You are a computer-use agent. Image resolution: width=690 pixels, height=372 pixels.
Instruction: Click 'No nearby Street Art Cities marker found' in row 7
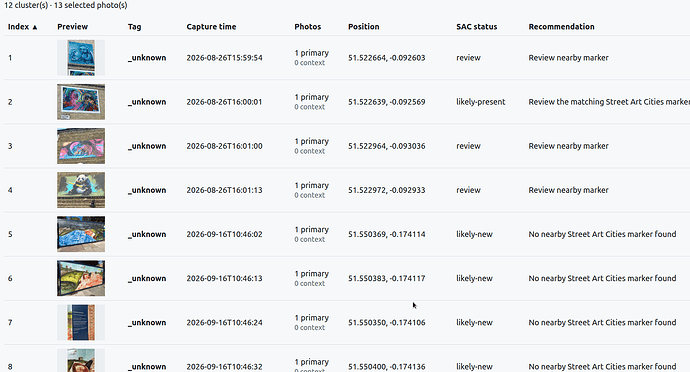pos(602,322)
